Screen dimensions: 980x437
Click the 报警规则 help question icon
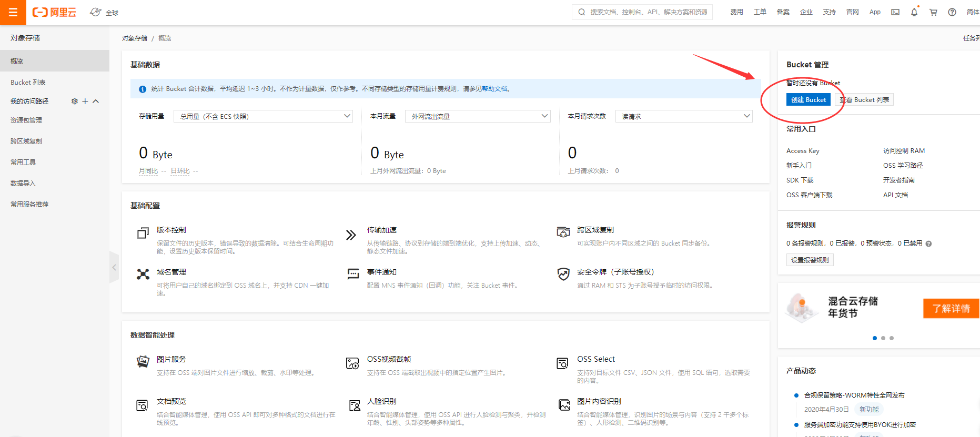pos(928,243)
